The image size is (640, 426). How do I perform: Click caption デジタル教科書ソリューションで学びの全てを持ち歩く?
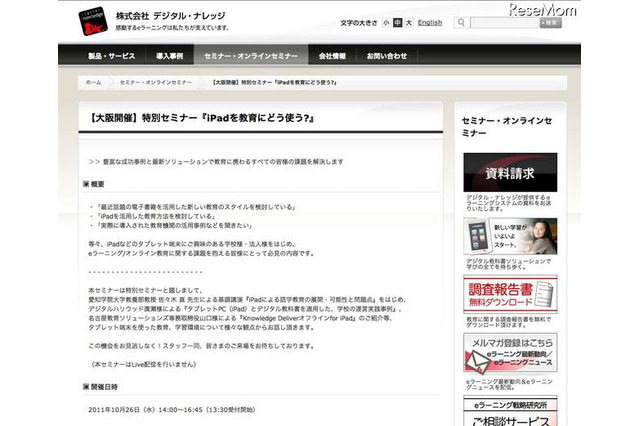tap(508, 264)
